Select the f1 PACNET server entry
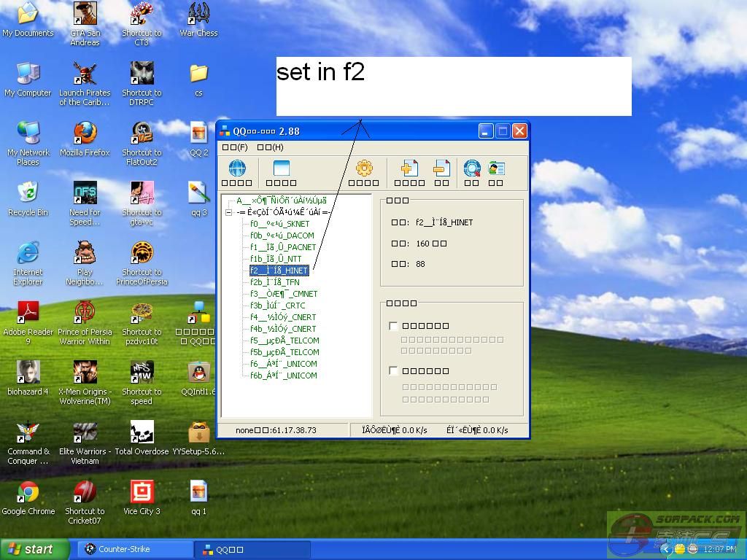This screenshot has width=747, height=560. (x=283, y=247)
